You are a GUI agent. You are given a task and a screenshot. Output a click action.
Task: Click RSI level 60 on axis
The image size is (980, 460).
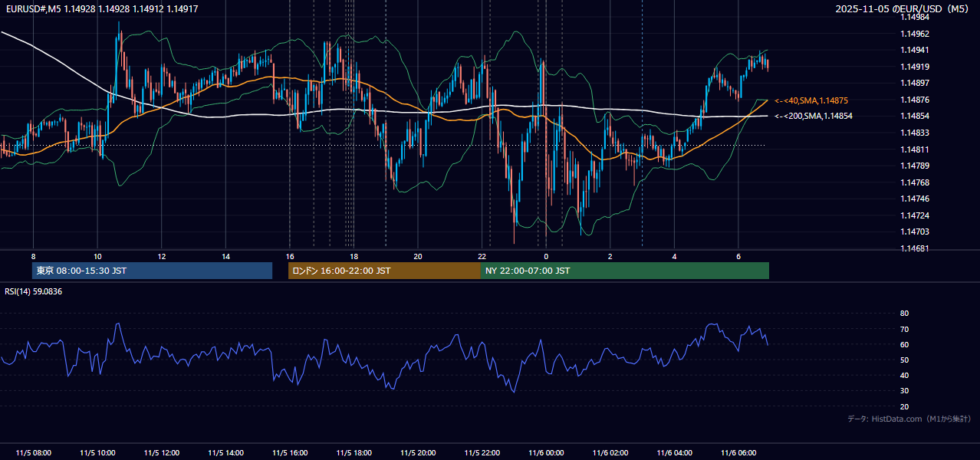[x=904, y=344]
